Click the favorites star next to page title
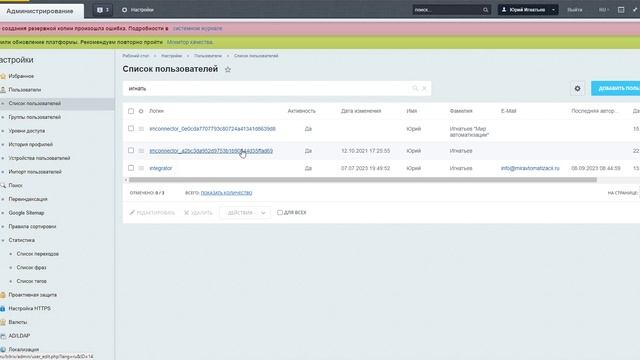Screen dimensions: 640x360 coord(228,69)
